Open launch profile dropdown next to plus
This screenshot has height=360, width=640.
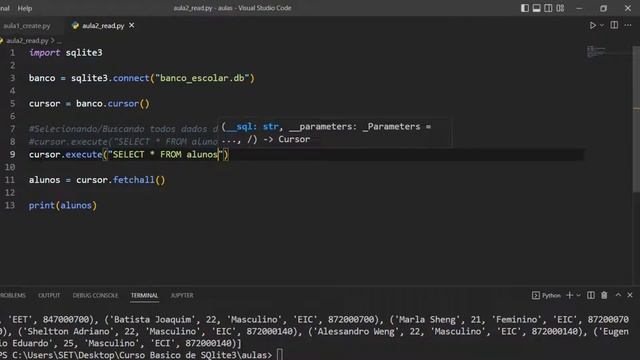point(578,295)
